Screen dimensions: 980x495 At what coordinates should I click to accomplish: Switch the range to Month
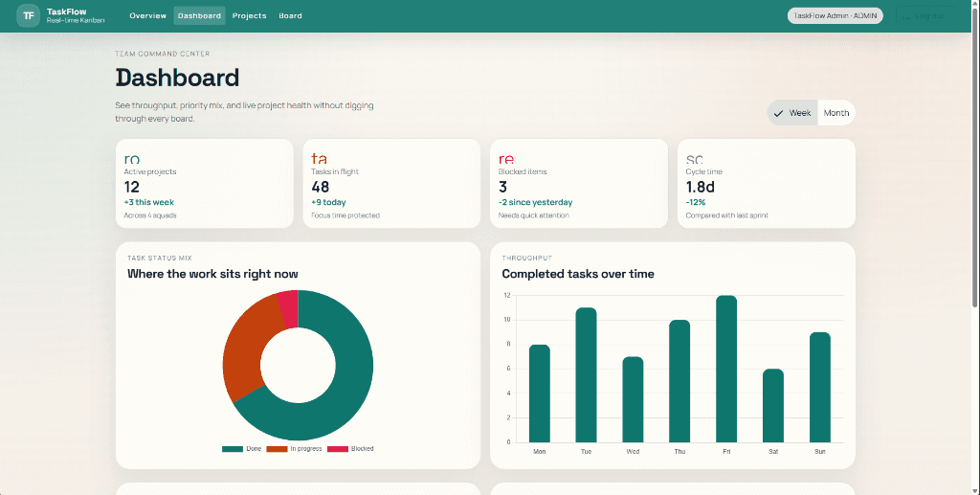click(x=836, y=113)
